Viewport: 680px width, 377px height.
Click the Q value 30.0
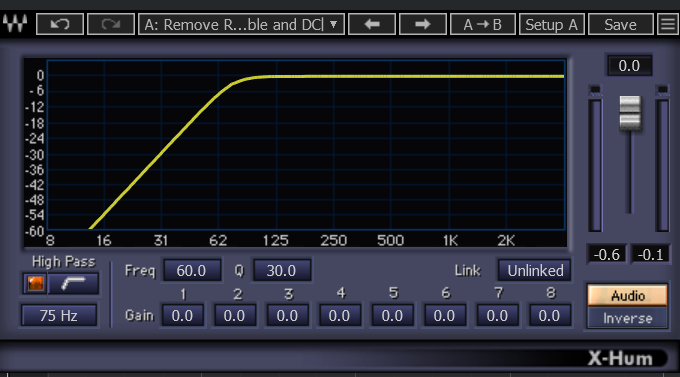(x=282, y=270)
